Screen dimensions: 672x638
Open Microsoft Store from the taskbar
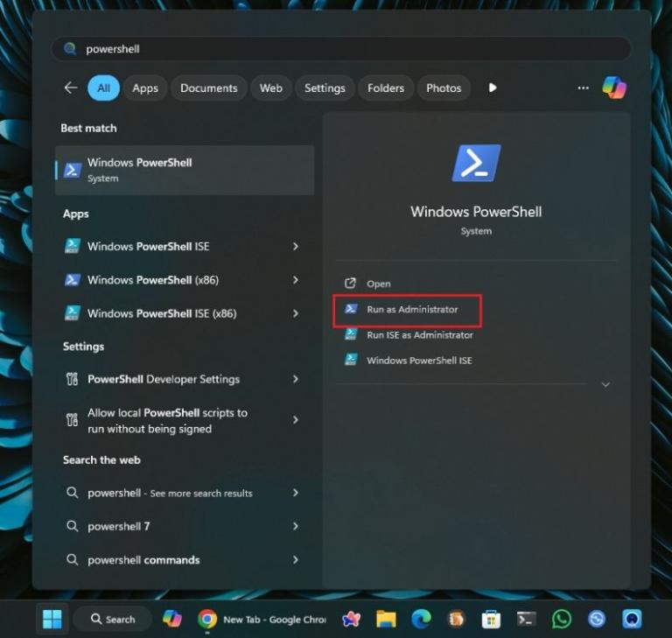point(491,619)
